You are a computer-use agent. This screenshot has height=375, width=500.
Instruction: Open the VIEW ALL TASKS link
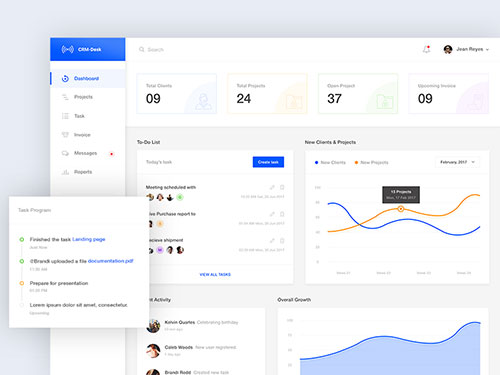215,274
